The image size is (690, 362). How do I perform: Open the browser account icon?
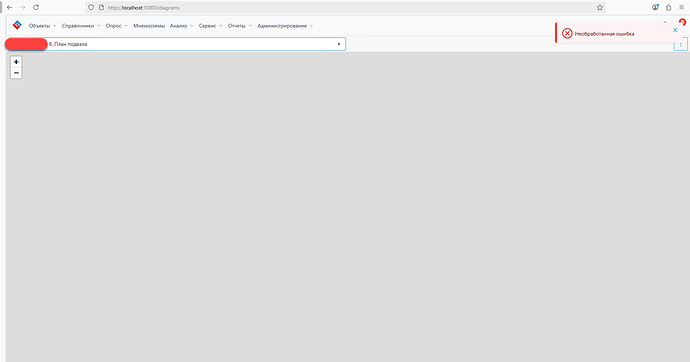(655, 7)
